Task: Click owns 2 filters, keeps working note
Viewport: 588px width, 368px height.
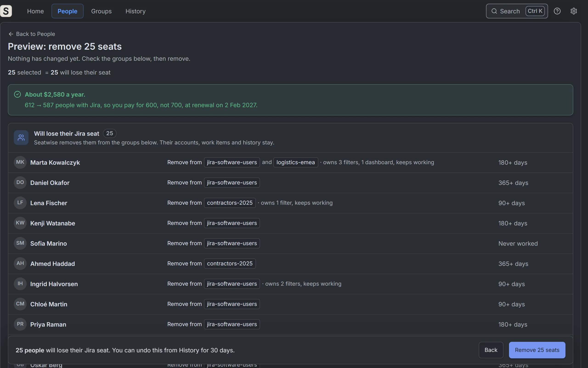Action: coord(303,284)
